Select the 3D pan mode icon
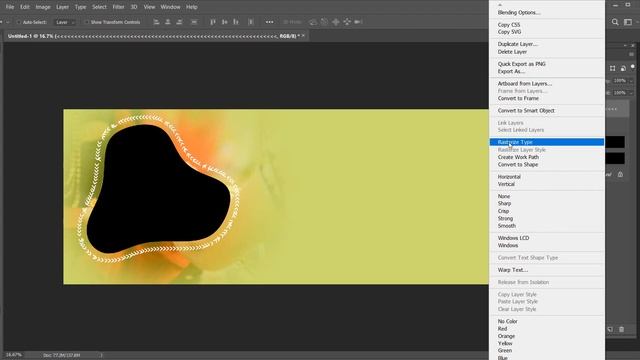Viewport: 640px width, 360px height. click(x=336, y=22)
